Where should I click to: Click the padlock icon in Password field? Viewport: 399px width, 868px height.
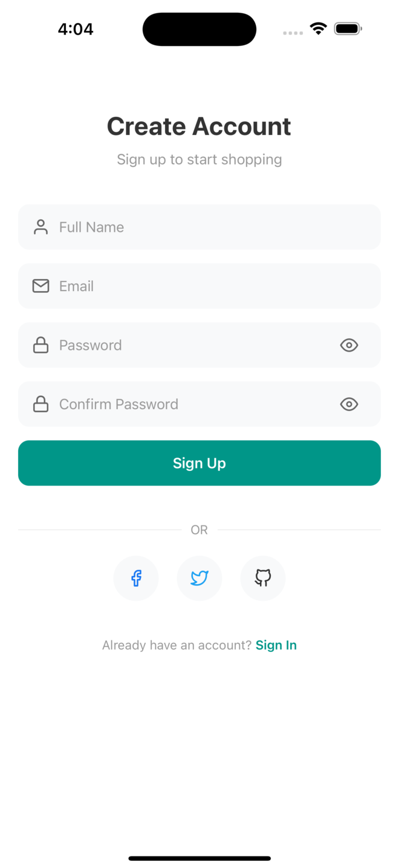41,345
